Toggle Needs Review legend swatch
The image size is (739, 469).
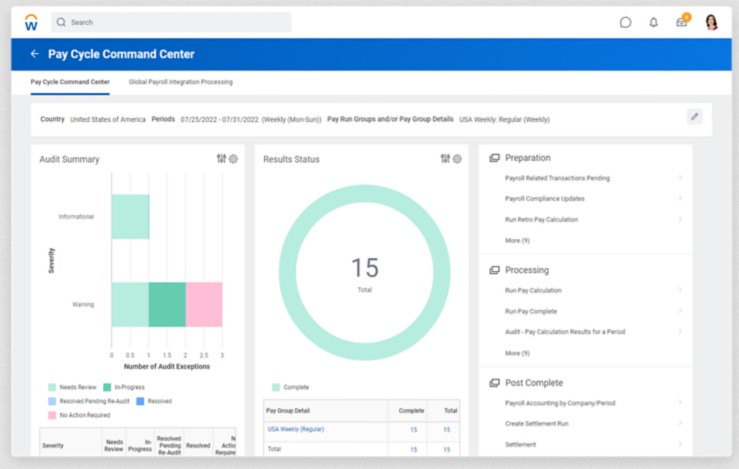coord(52,387)
